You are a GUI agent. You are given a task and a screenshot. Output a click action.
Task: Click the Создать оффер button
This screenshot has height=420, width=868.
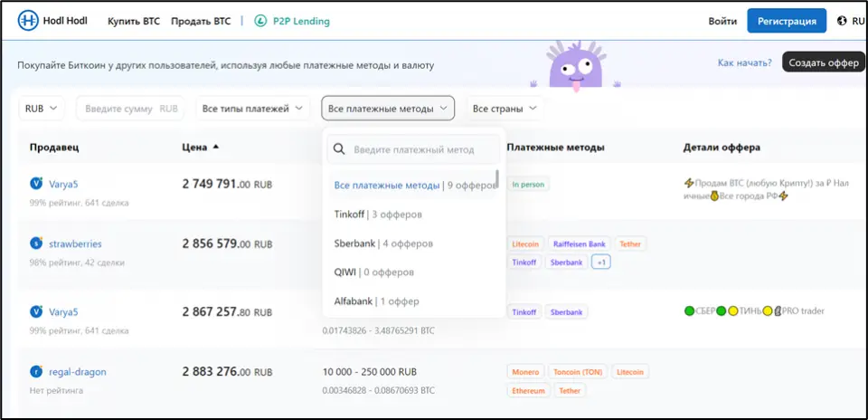(x=823, y=62)
